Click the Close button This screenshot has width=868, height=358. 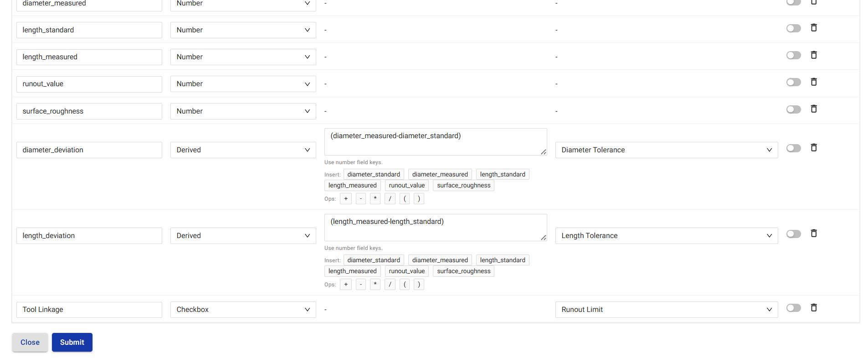pos(30,342)
